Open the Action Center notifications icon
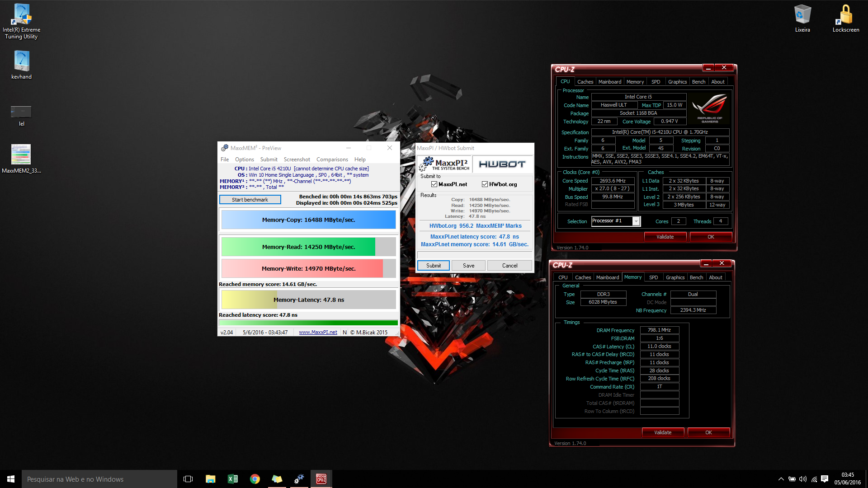The image size is (868, 488). (x=825, y=479)
